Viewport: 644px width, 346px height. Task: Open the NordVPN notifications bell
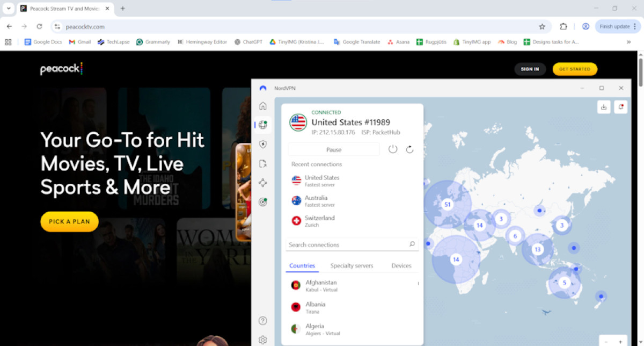pos(620,107)
